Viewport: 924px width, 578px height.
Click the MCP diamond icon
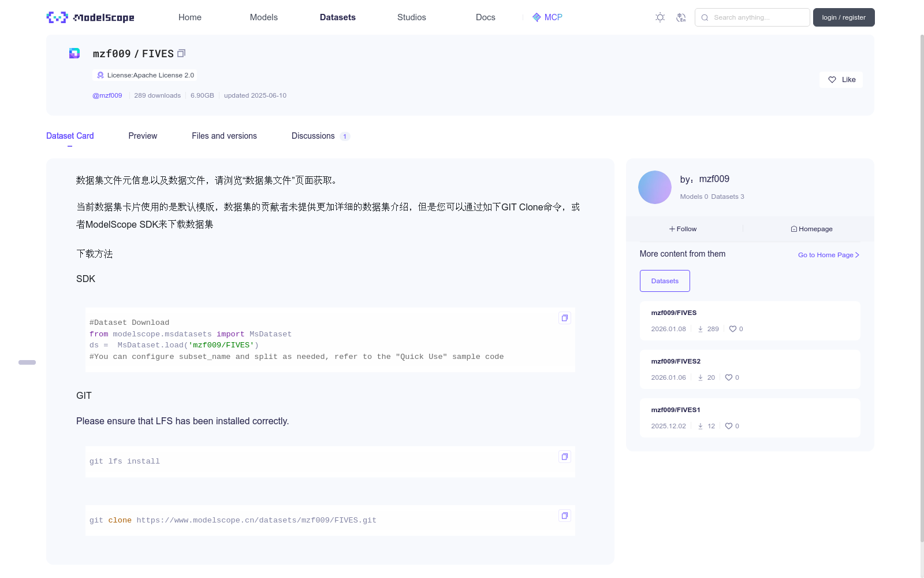tap(536, 17)
